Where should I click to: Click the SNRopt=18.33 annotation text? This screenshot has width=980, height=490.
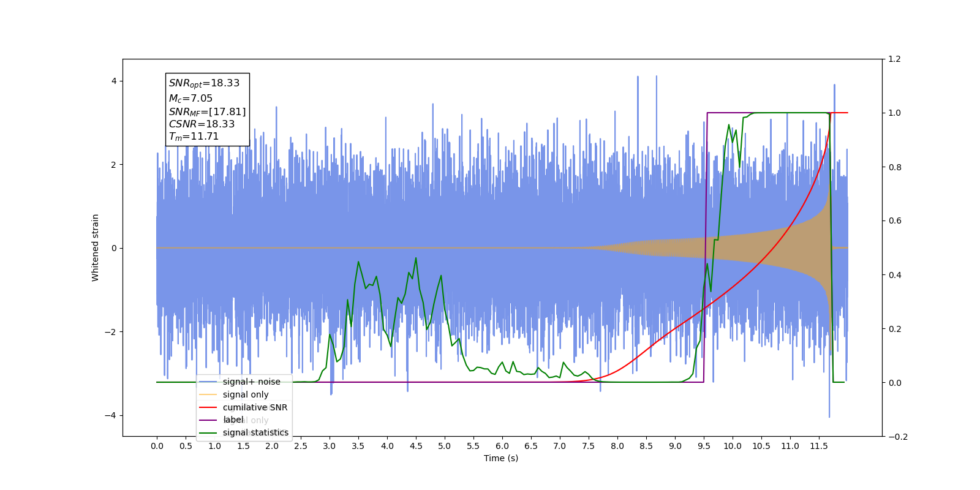(x=204, y=83)
